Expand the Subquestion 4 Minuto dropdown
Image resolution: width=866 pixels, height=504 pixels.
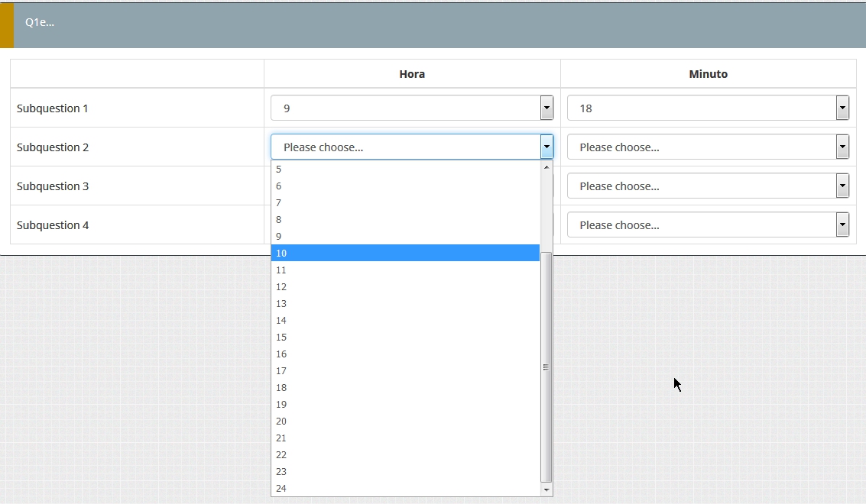tap(707, 225)
